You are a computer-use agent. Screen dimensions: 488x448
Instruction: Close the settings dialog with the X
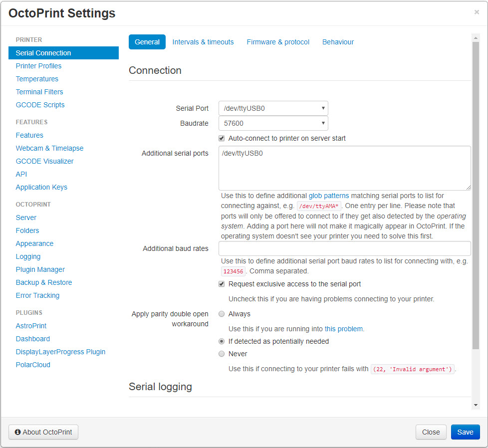477,12
